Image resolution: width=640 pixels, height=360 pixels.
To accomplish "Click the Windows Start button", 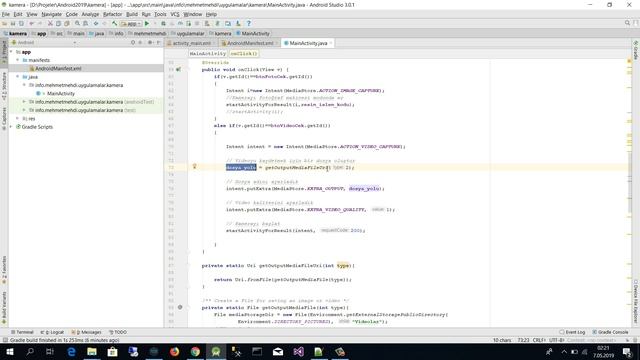I will coord(9,351).
